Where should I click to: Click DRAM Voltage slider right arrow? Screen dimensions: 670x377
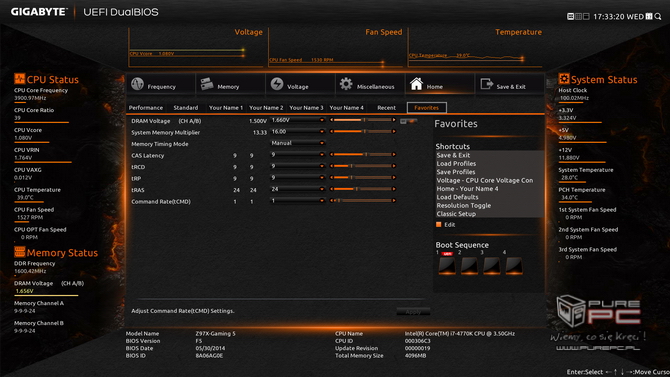394,120
